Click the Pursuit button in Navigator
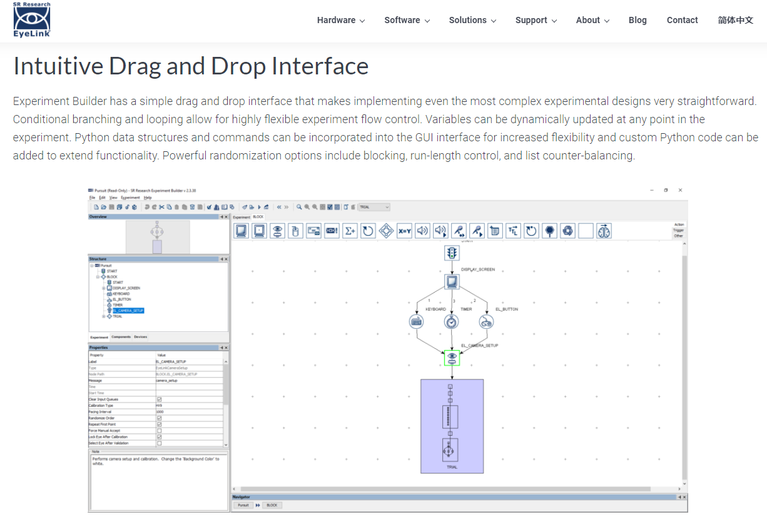767x532 pixels. pyautogui.click(x=243, y=505)
